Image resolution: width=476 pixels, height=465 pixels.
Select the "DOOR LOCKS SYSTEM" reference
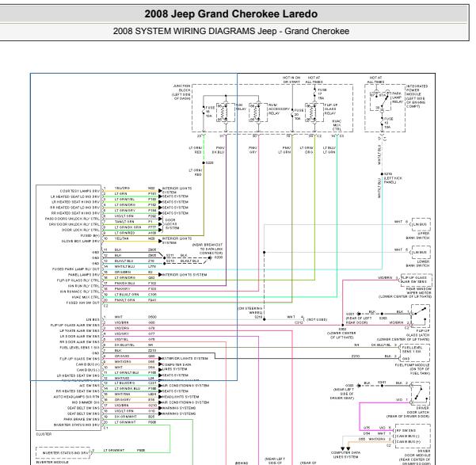coord(172,224)
